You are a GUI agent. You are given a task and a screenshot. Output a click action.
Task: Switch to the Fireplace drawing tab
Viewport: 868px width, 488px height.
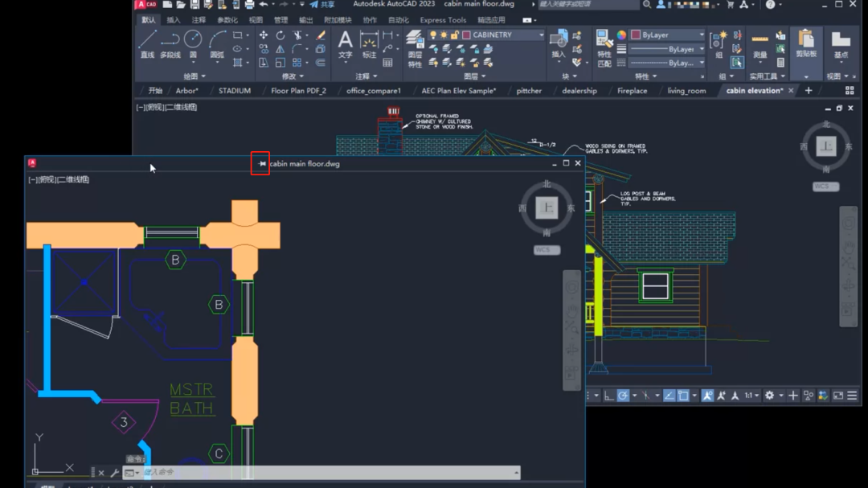pos(632,91)
